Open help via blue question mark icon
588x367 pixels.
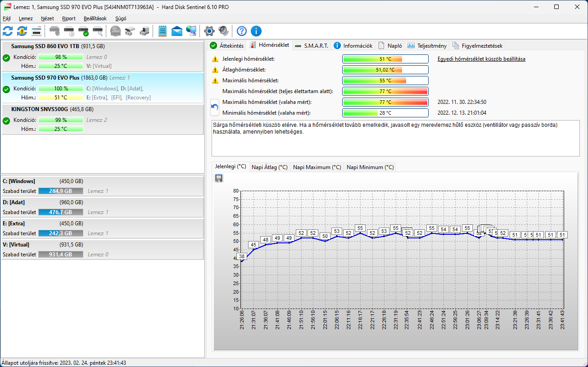[242, 31]
